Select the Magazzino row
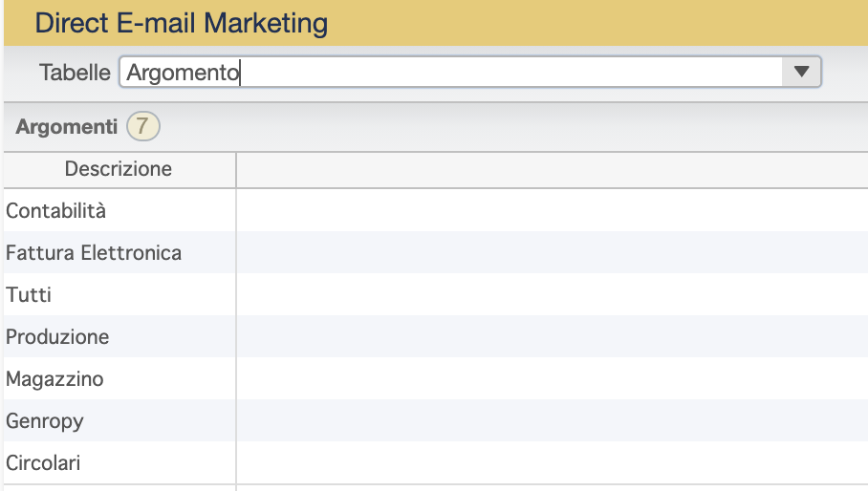The height and width of the screenshot is (491, 868). point(436,378)
